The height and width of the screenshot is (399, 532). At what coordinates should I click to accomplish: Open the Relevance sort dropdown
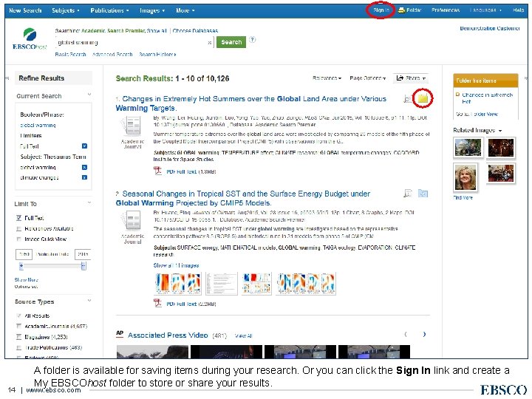327,78
